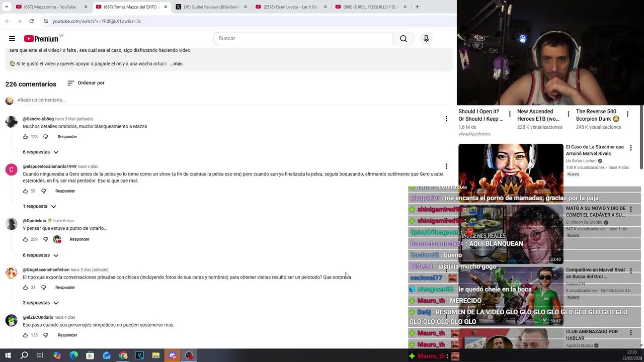Open options menu for Sandro-yb8eg comment
Screen dimensions: 644x362
[446, 119]
